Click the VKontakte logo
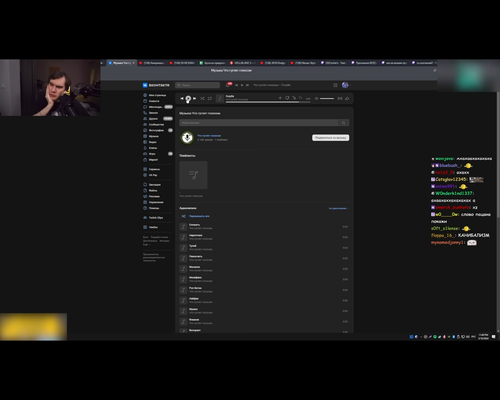Viewport: 500px width, 400px height. (156, 85)
